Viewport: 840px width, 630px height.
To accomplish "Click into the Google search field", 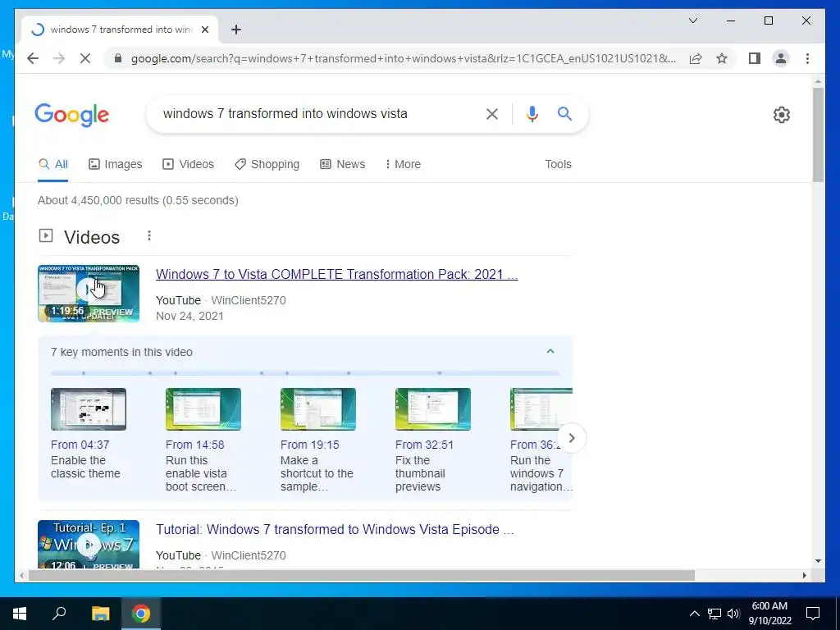I will point(316,113).
